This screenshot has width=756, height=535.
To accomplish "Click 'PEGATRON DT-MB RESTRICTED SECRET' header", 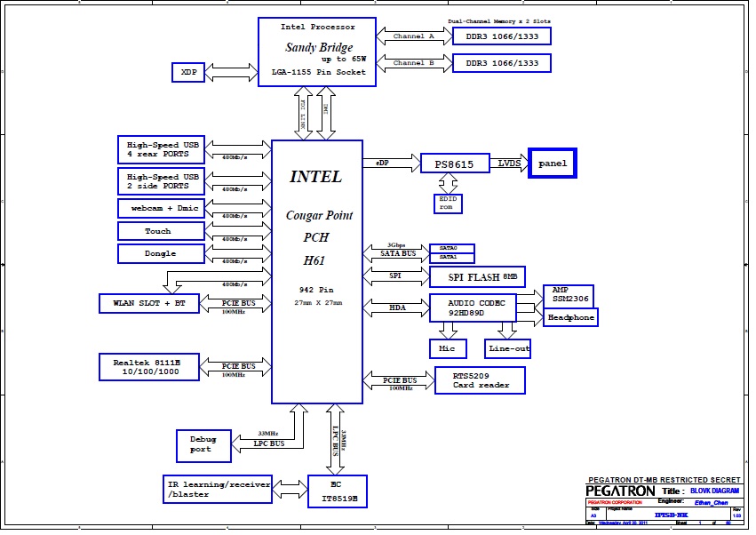I will coord(664,480).
